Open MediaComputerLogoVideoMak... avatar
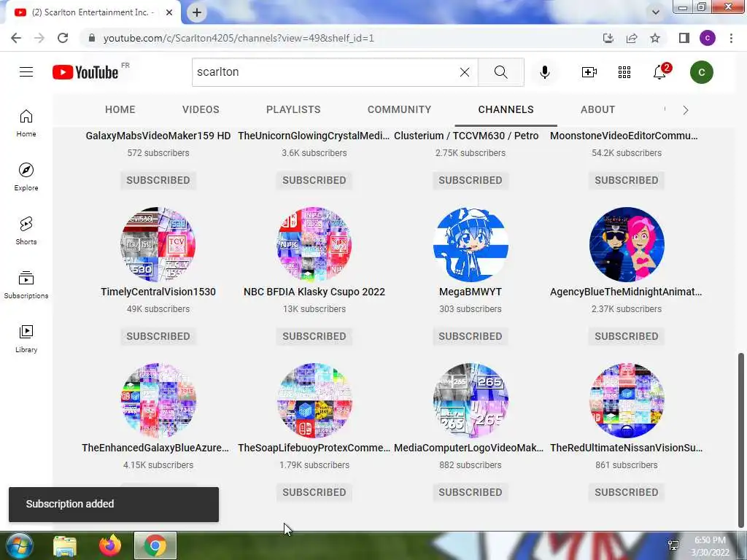The image size is (747, 560). pyautogui.click(x=471, y=400)
